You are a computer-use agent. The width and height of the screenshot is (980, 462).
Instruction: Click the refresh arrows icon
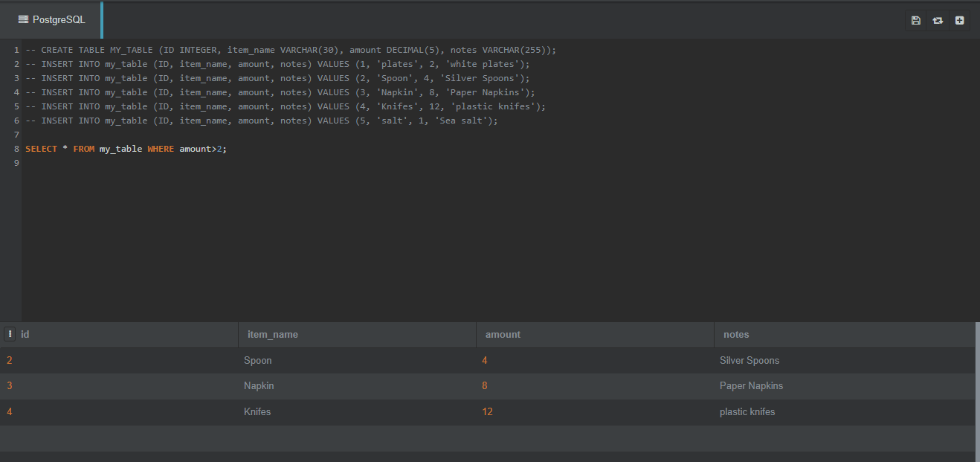[x=938, y=20]
